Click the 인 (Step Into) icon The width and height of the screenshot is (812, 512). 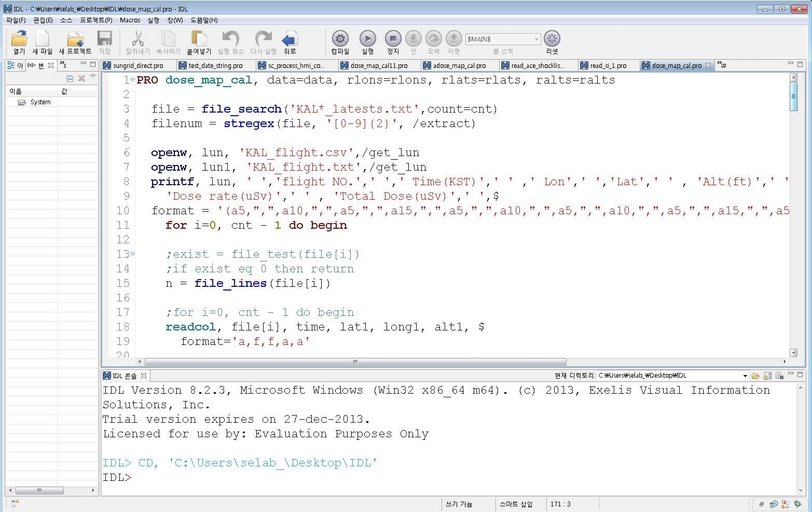click(414, 39)
